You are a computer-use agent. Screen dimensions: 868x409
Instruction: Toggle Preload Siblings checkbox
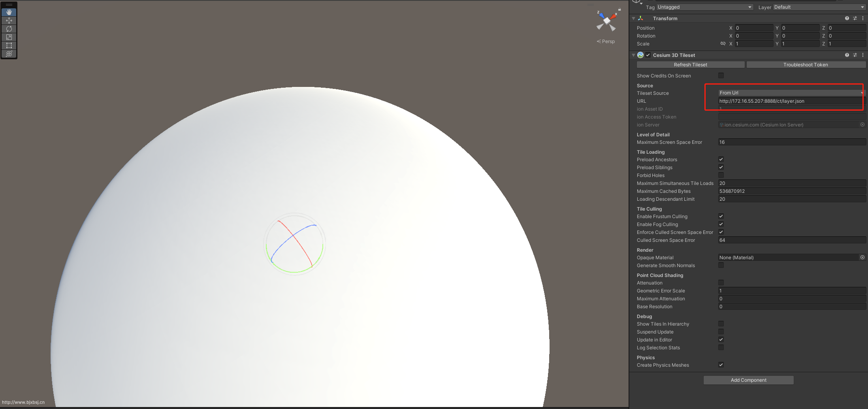721,167
